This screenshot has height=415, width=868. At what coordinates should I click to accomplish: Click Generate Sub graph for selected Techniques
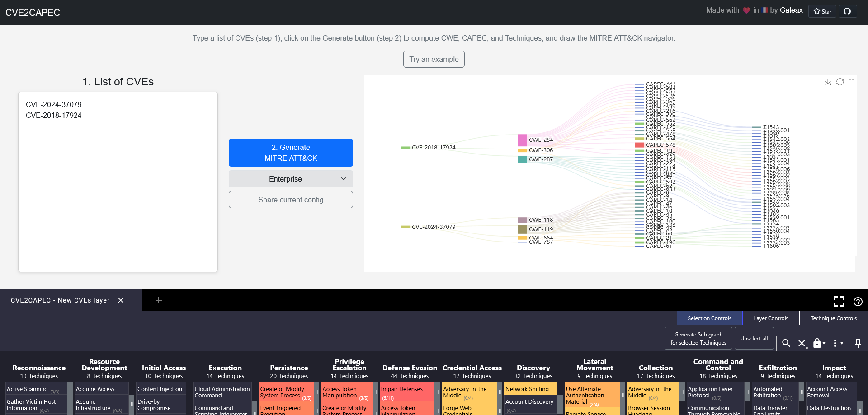coord(698,339)
